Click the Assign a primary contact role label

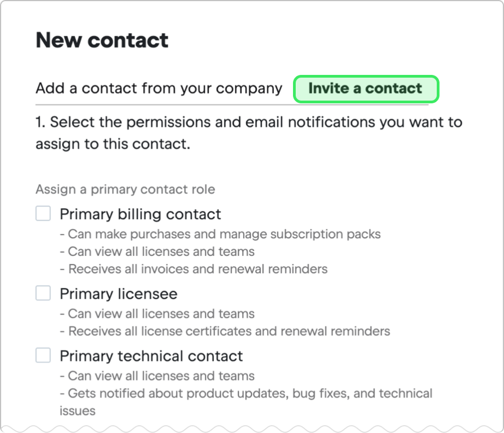125,189
